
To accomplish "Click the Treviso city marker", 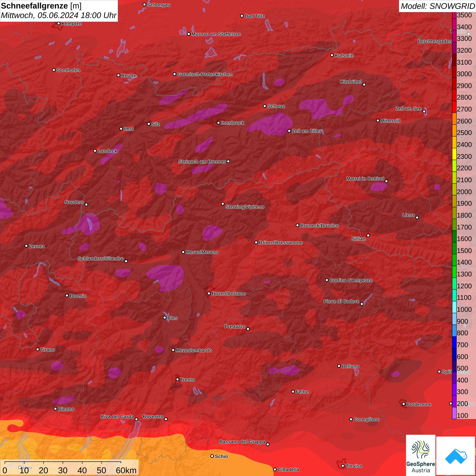I will pos(343,466).
